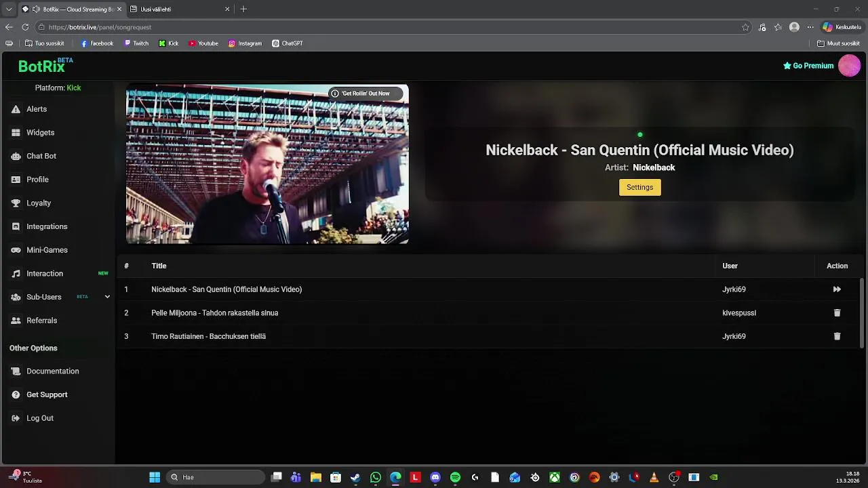The height and width of the screenshot is (488, 868).
Task: Open the weather widget showing 3°C
Action: pyautogui.click(x=26, y=477)
